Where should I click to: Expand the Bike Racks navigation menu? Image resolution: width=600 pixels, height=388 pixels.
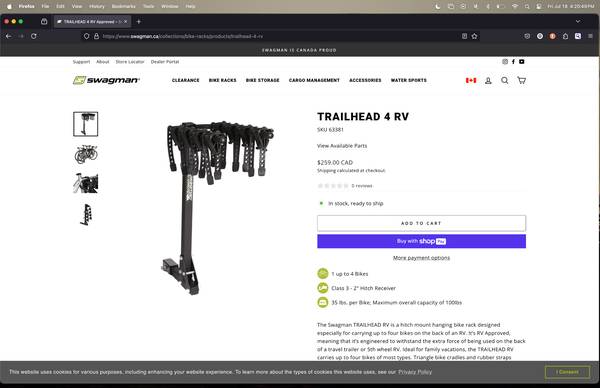pos(222,80)
